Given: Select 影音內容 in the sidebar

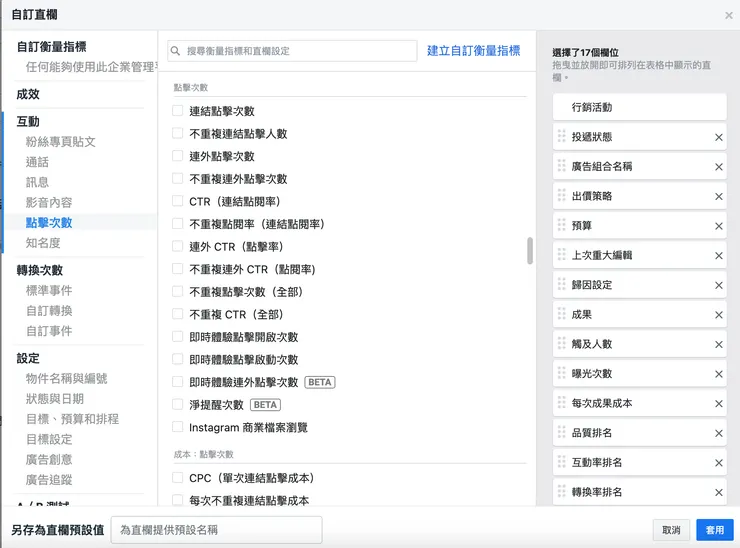Looking at the screenshot, I should (49, 202).
